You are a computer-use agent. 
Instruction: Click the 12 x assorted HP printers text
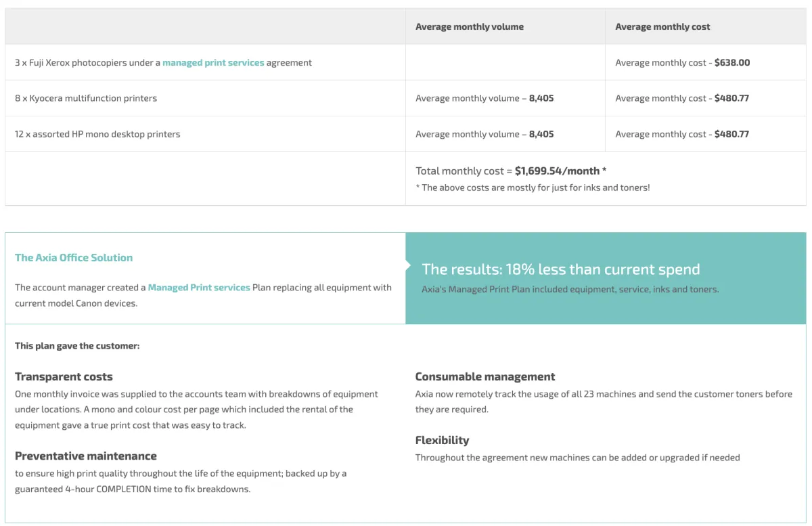97,134
